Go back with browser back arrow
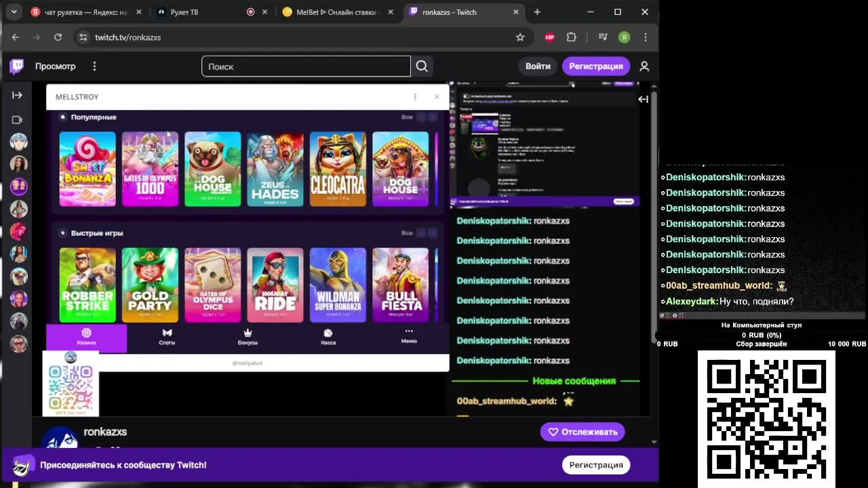The width and height of the screenshot is (868, 488). 15,37
